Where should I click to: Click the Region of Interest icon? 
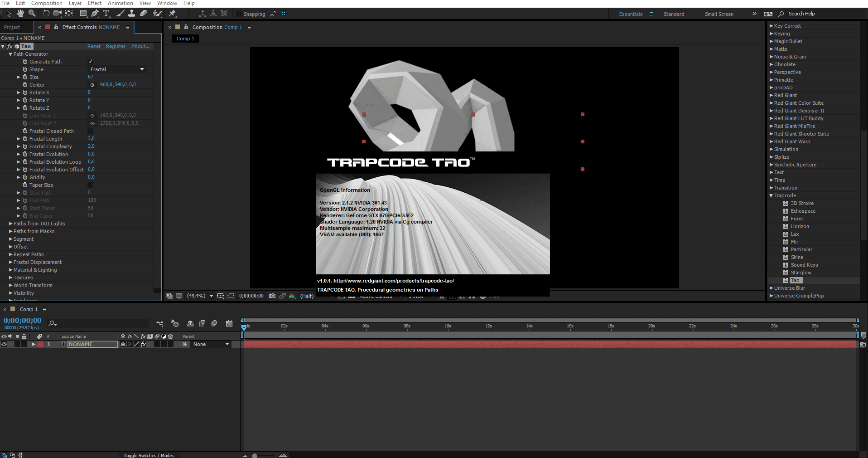click(x=221, y=296)
